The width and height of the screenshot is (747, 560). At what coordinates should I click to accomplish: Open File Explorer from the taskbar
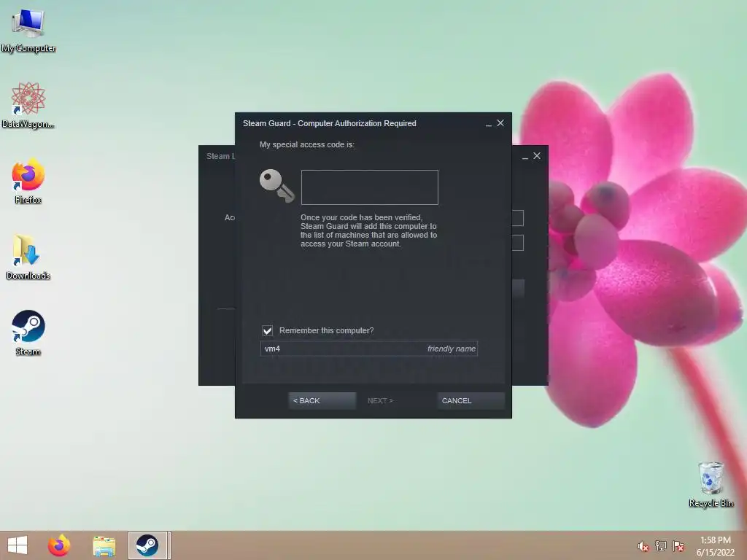coord(104,545)
